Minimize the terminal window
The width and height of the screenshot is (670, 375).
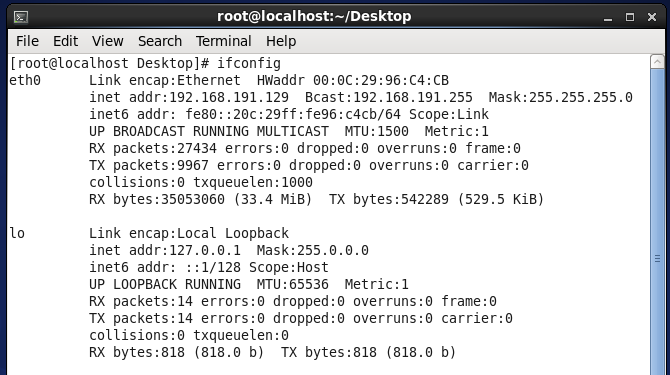coord(608,18)
